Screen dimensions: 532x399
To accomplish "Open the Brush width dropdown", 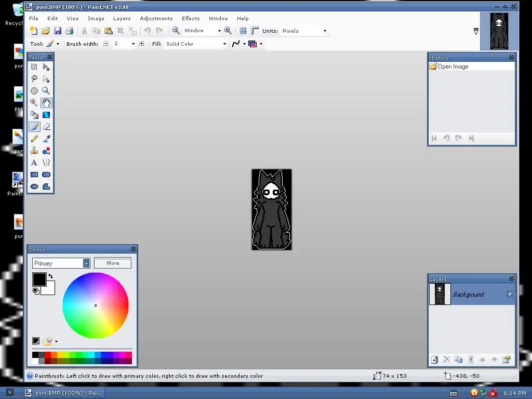I will click(x=133, y=44).
